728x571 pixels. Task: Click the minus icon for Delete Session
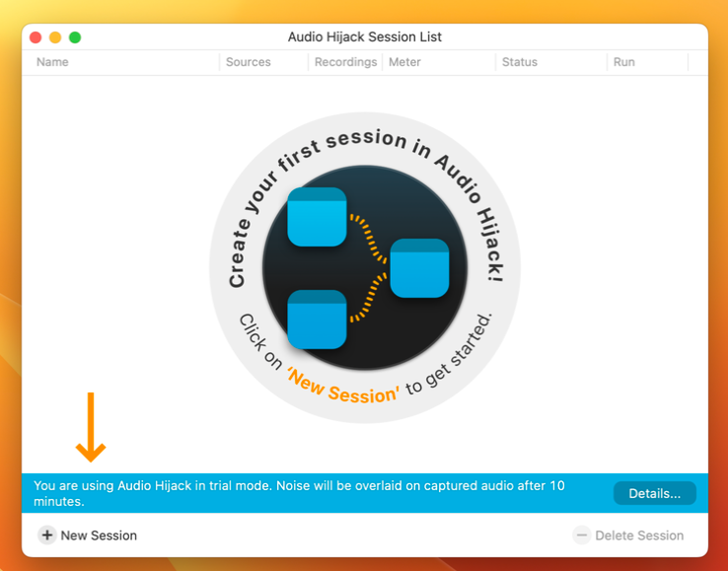point(581,535)
